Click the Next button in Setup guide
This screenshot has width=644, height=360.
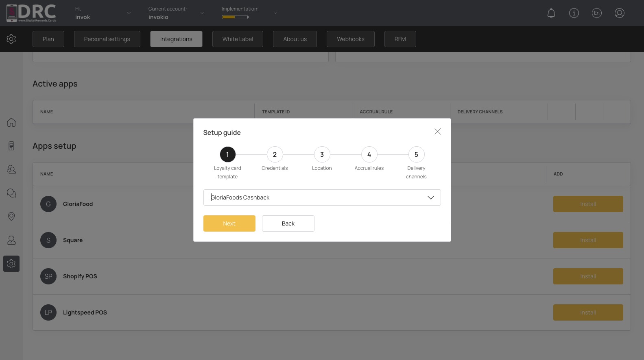click(x=229, y=223)
